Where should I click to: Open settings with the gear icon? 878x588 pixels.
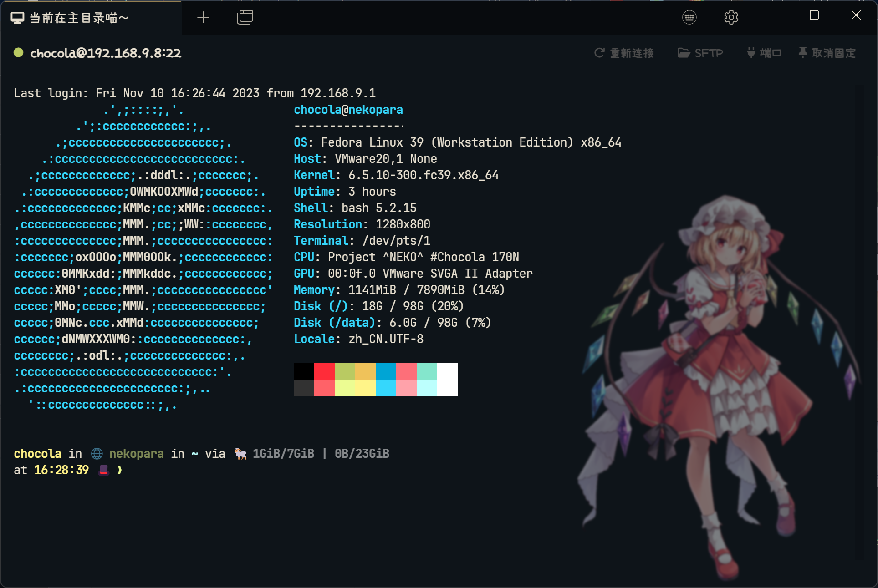point(731,17)
